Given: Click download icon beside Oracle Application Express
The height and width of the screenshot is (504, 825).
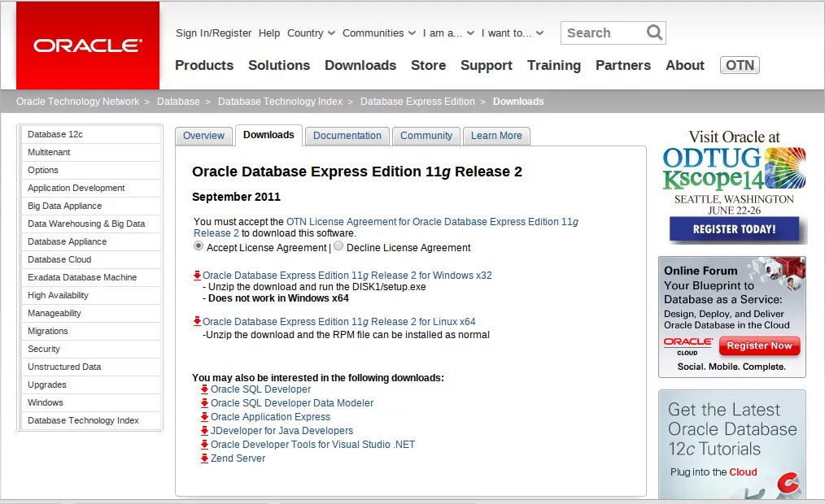Looking at the screenshot, I should pyautogui.click(x=204, y=417).
